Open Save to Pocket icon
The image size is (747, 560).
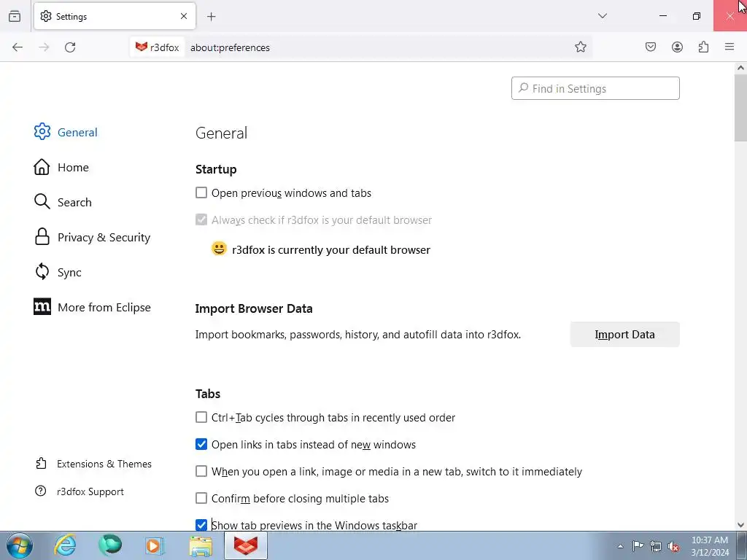[x=651, y=47]
